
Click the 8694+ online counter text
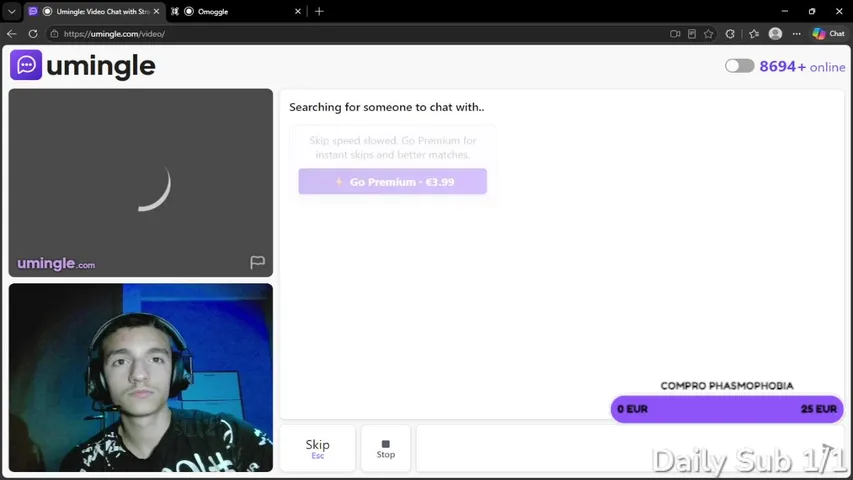[802, 66]
